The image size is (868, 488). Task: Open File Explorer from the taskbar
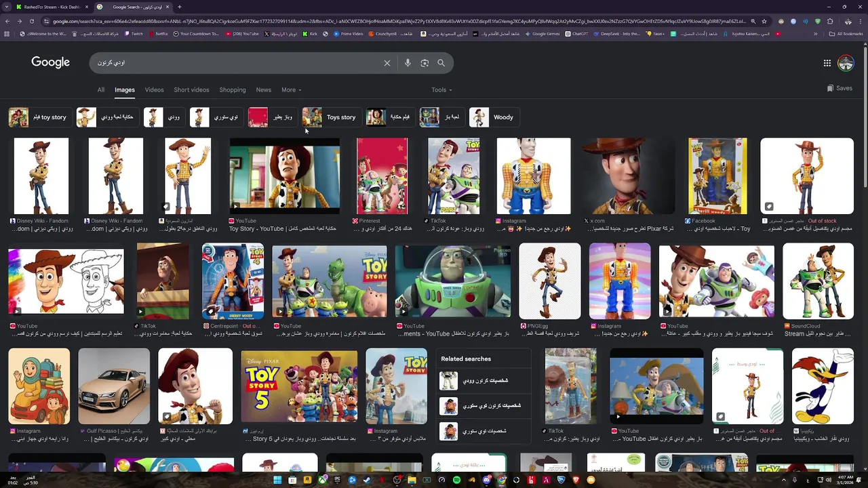412,480
